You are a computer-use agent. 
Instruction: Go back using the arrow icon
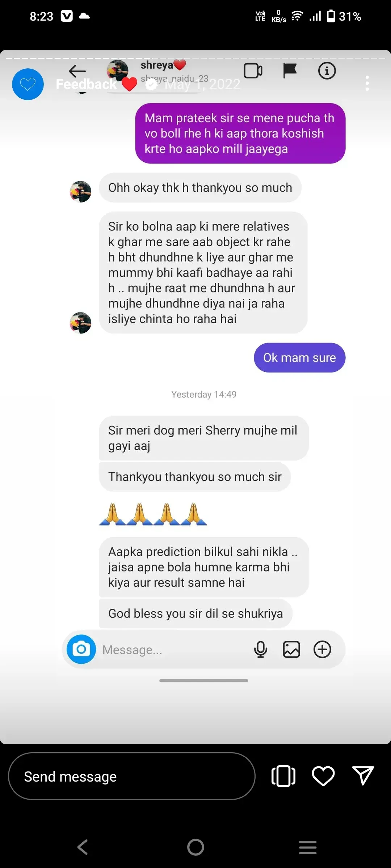77,71
